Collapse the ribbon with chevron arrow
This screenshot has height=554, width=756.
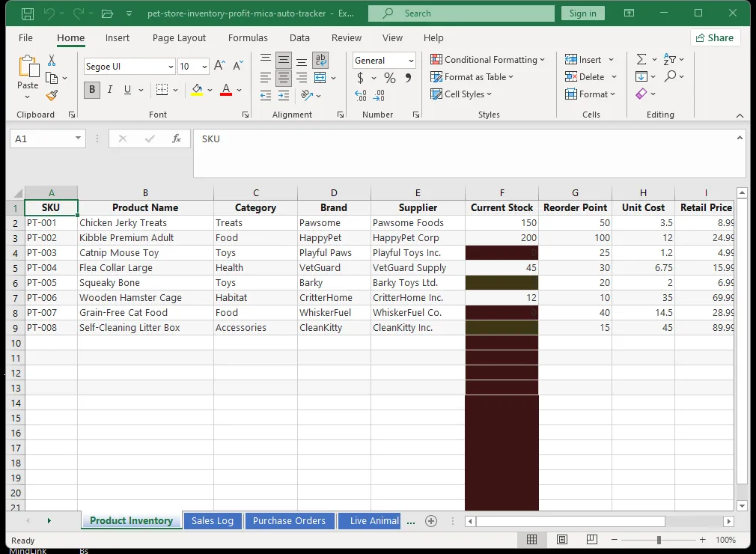(740, 116)
